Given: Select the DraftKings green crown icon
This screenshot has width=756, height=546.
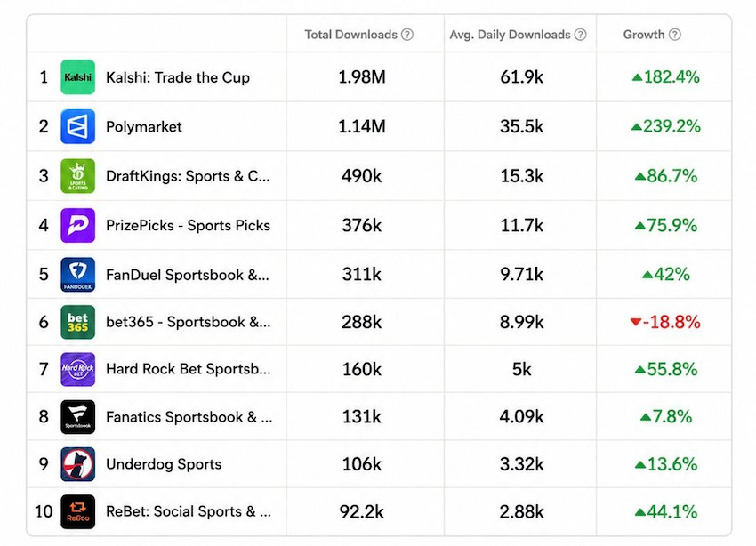Looking at the screenshot, I should [77, 176].
